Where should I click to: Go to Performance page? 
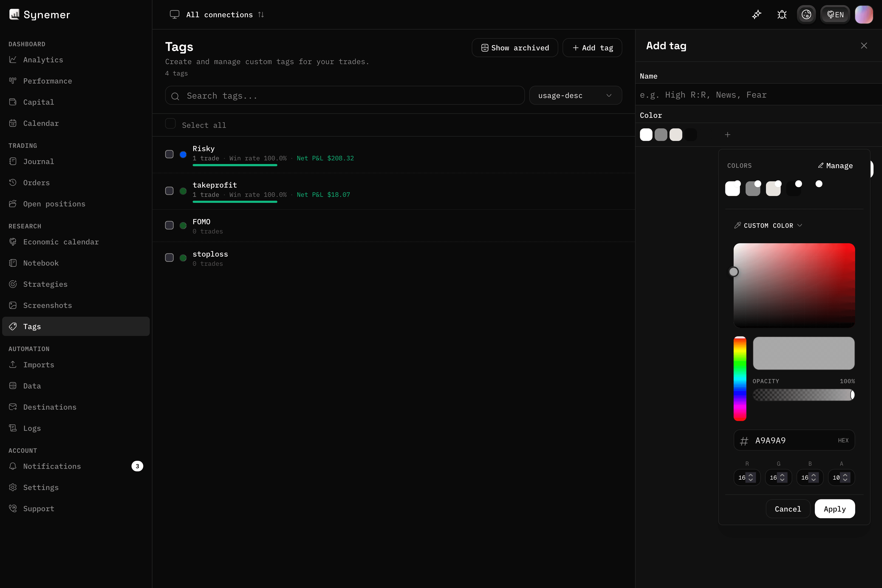pyautogui.click(x=76, y=81)
